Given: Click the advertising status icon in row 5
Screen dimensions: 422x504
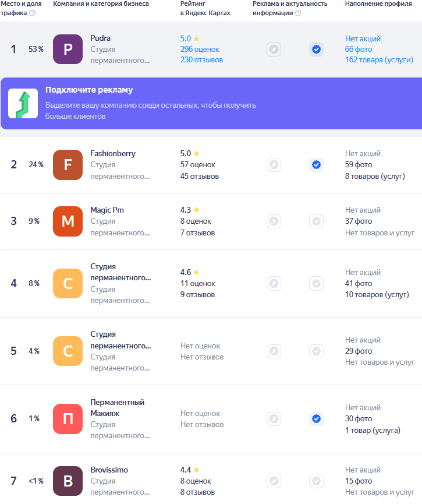Looking at the screenshot, I should point(274,351).
